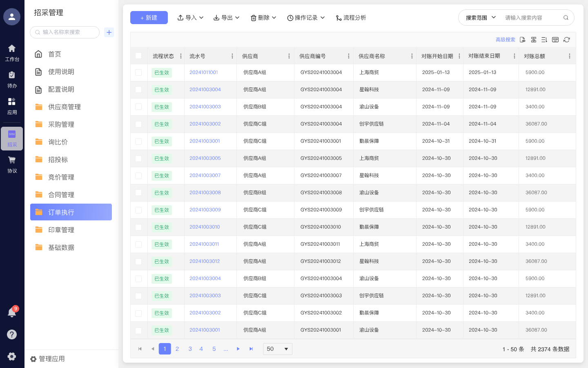Go to next page arrow
The height and width of the screenshot is (368, 588).
click(238, 349)
